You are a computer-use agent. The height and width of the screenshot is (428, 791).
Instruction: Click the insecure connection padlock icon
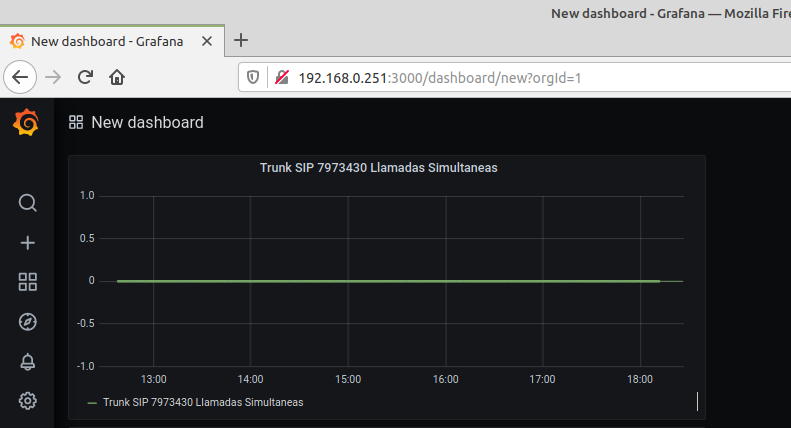click(281, 77)
